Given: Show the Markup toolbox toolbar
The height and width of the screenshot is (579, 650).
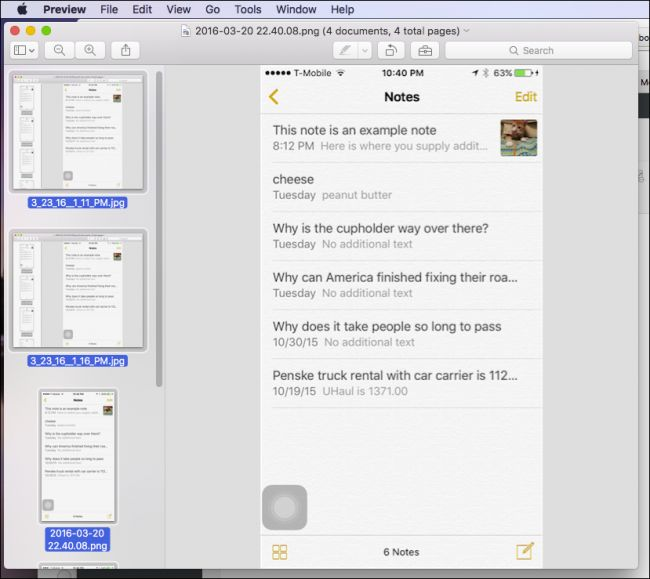Looking at the screenshot, I should click(425, 51).
